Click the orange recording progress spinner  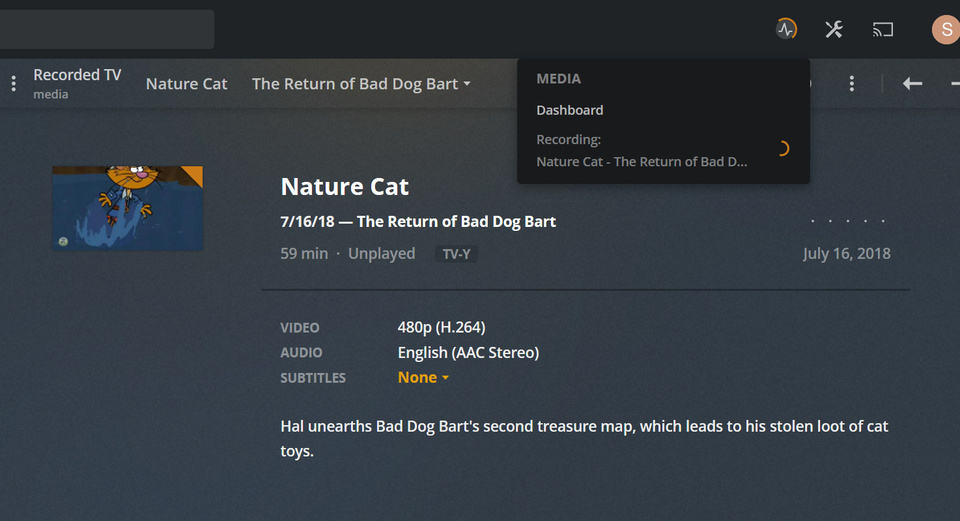[782, 149]
